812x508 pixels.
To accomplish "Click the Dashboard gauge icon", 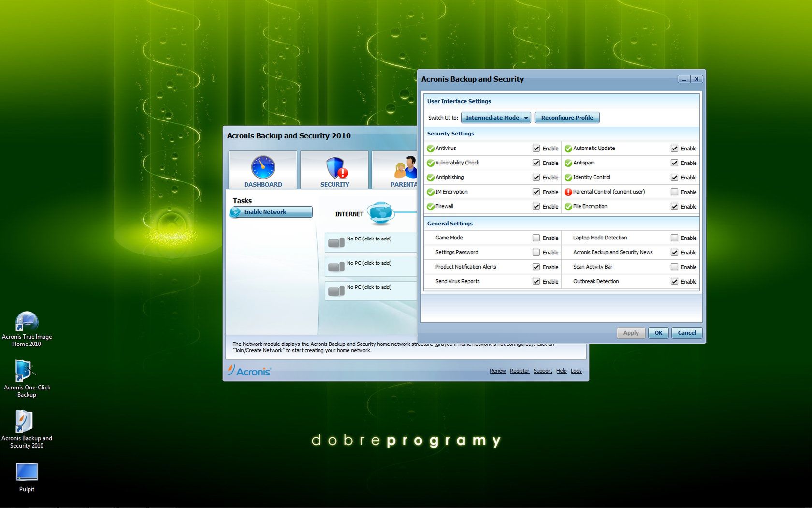I will tap(263, 167).
